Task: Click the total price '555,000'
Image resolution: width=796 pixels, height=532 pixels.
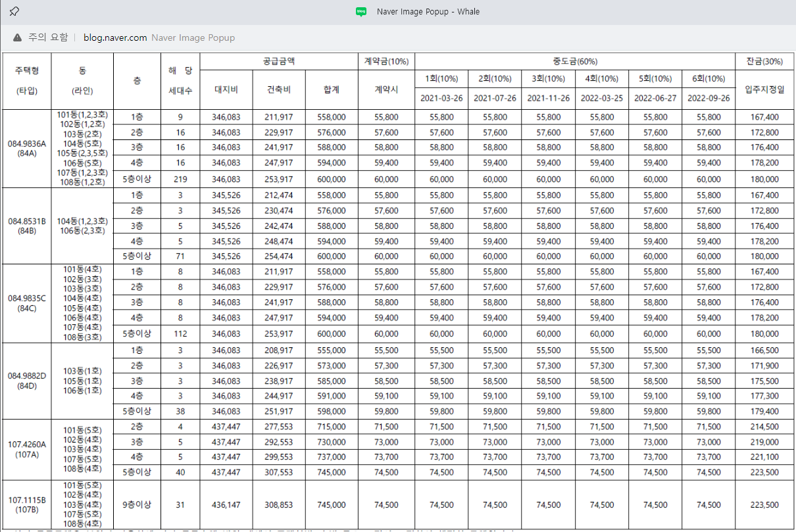Action: coord(332,351)
